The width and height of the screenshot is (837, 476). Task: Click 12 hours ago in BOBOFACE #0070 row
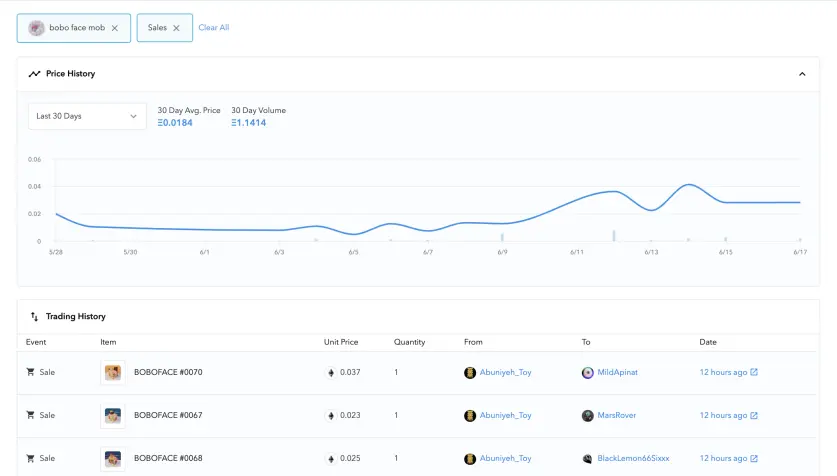click(x=723, y=372)
